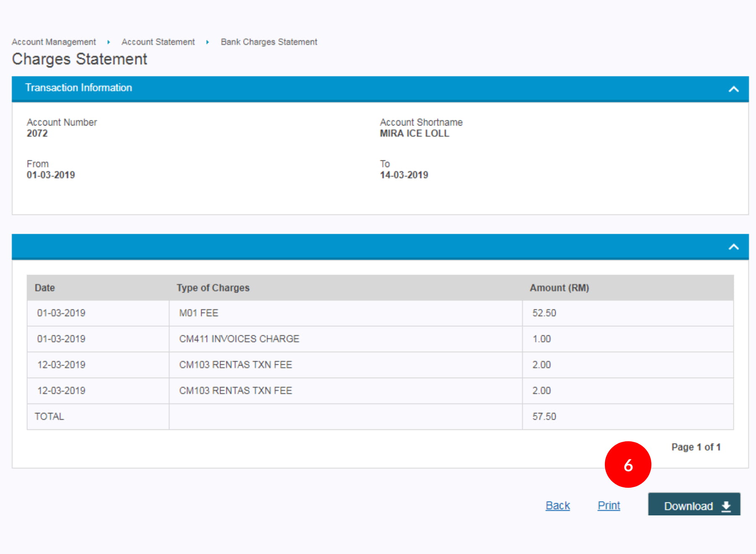Click the Transaction Information header title
Viewport: 756px width, 554px height.
(79, 88)
